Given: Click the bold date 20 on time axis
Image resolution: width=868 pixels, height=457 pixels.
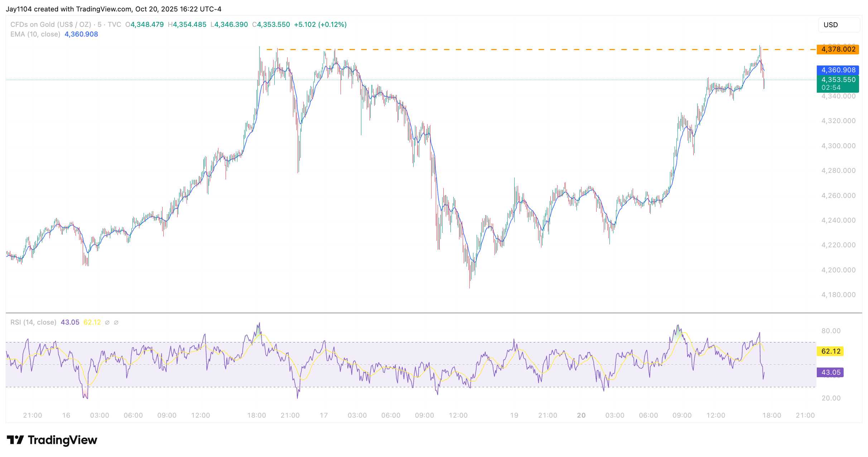Looking at the screenshot, I should pos(581,415).
